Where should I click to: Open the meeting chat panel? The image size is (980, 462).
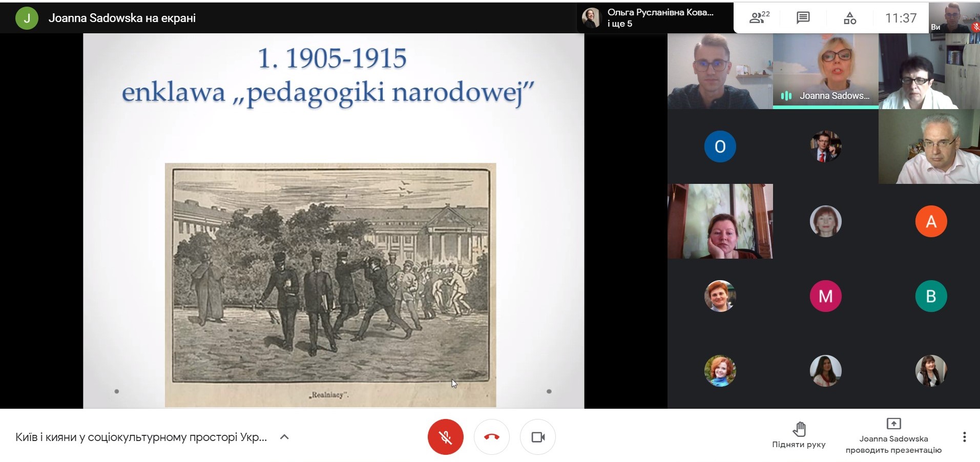pos(803,18)
